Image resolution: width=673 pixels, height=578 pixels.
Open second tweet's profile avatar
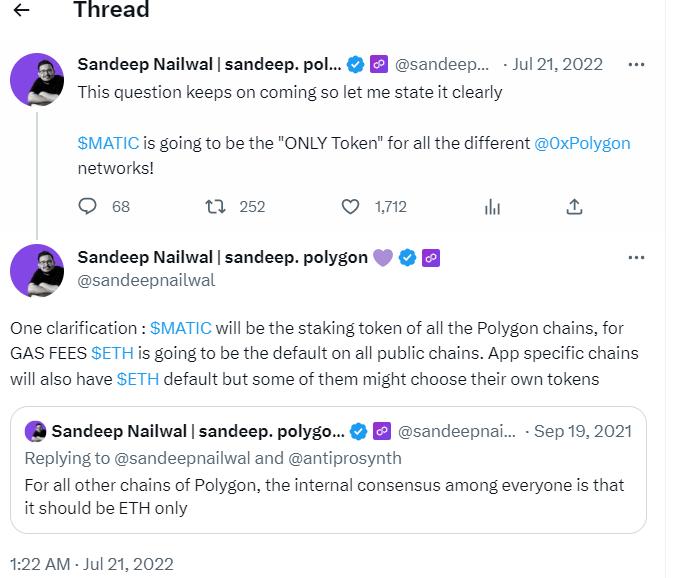[x=37, y=270]
